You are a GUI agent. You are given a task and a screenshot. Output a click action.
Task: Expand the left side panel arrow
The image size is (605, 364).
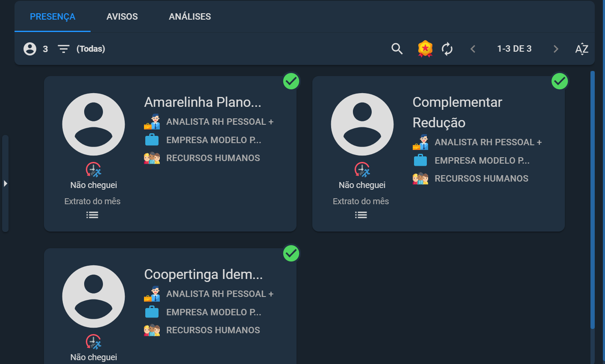click(x=5, y=183)
